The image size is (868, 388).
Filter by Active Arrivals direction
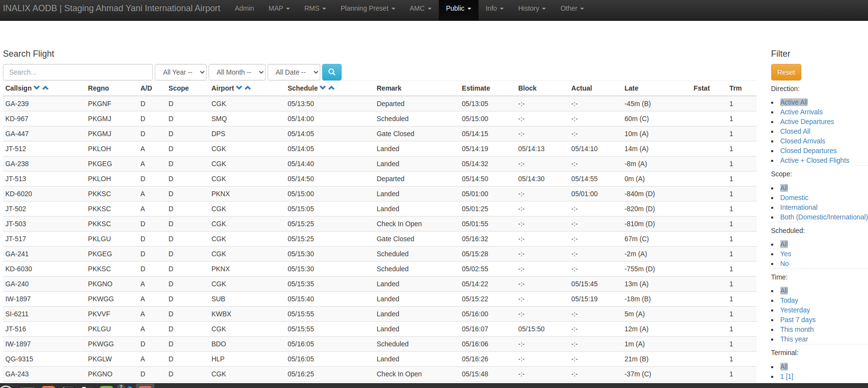(x=801, y=112)
